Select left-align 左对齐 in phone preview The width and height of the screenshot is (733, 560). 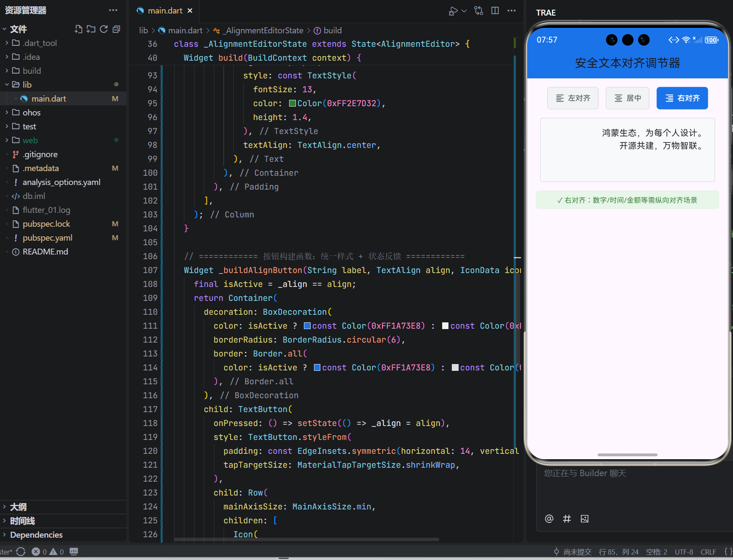(573, 98)
